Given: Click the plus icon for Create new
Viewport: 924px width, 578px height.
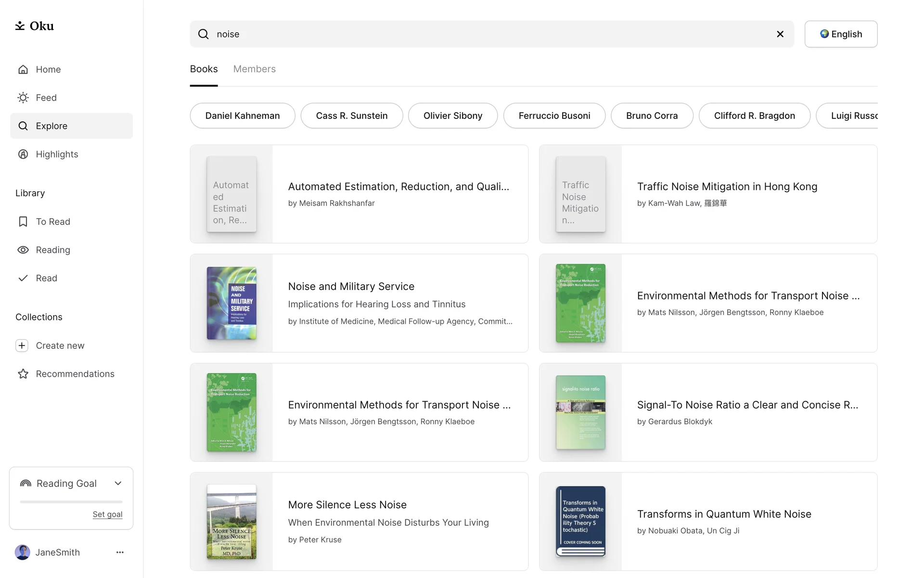Looking at the screenshot, I should [x=22, y=345].
